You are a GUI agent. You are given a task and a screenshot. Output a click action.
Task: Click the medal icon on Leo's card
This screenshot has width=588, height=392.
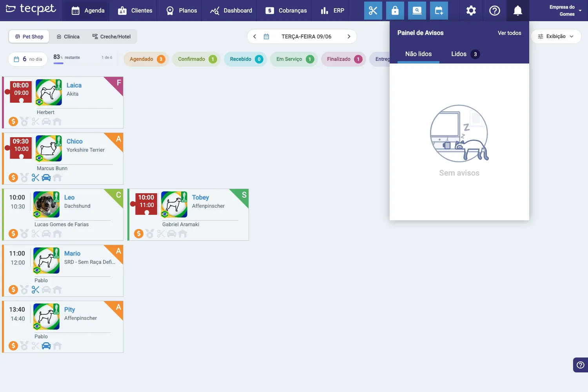pyautogui.click(x=24, y=234)
